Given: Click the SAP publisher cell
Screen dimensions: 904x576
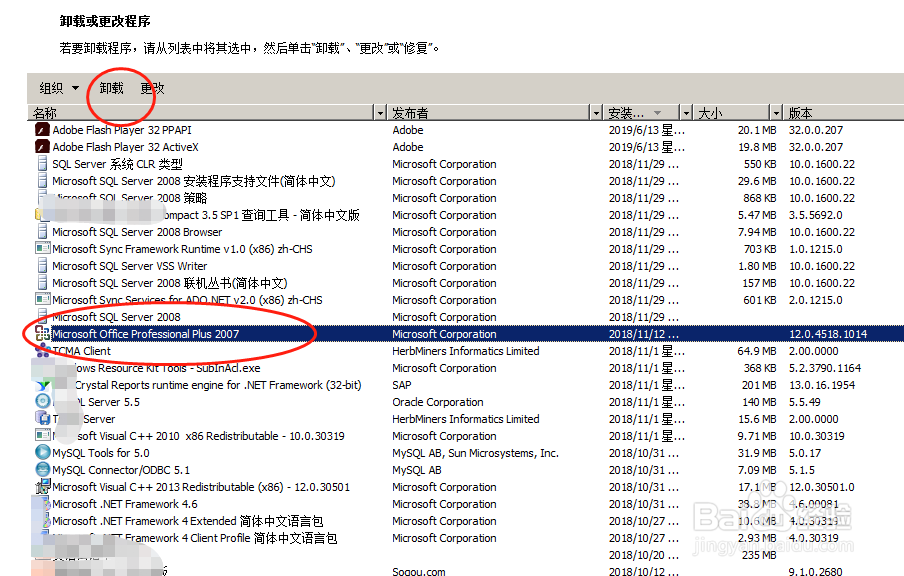Looking at the screenshot, I should coord(402,385).
